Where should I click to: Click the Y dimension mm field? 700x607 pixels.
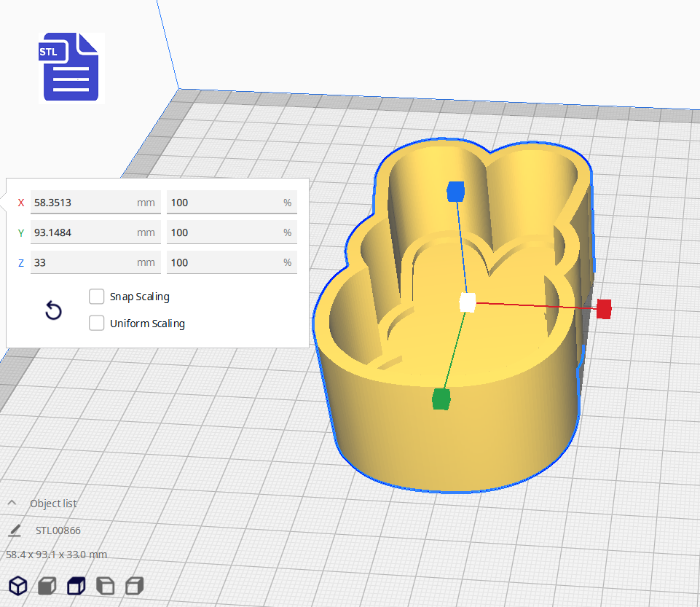[84, 232]
